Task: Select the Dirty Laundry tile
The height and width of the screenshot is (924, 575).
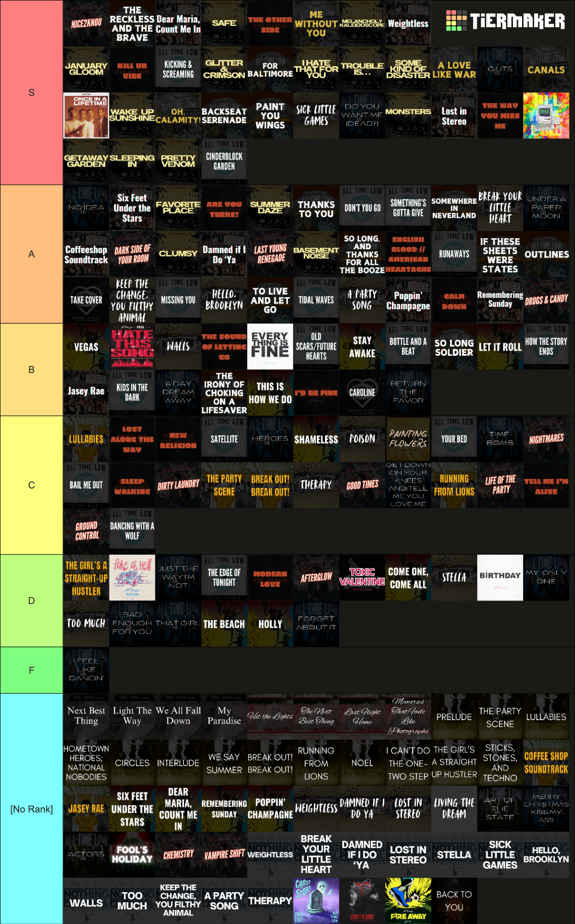Action: [178, 485]
